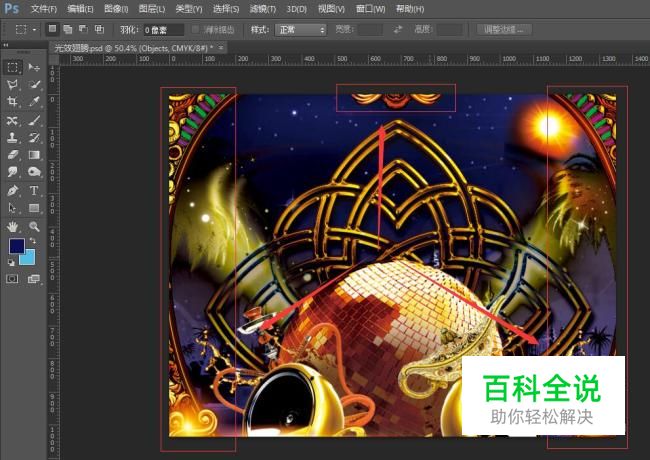Select the Quick Selection tool
The width and height of the screenshot is (650, 460).
34,85
